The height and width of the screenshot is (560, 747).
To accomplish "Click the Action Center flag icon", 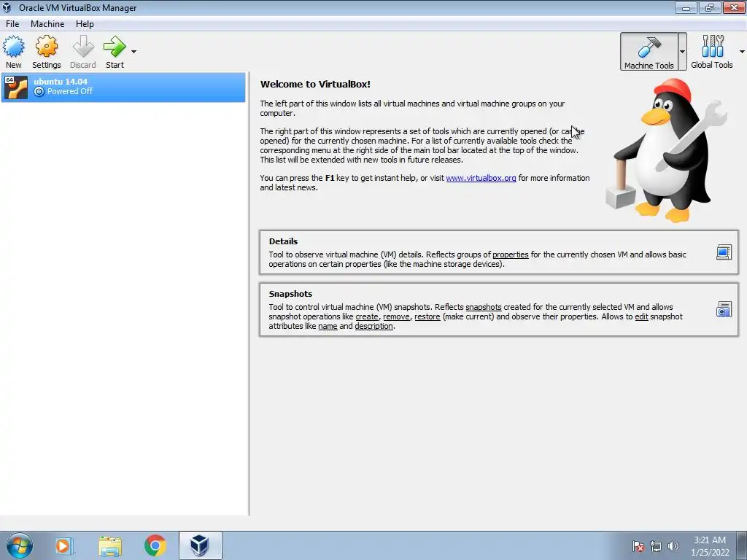I will coord(638,546).
